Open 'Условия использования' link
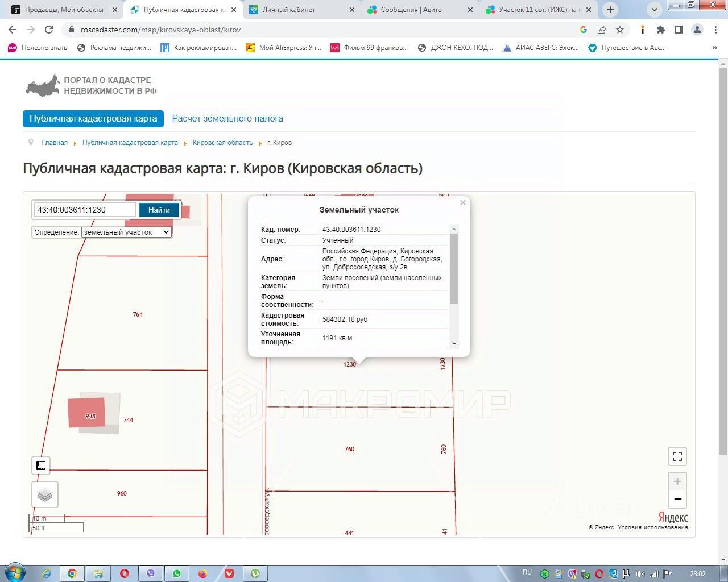 point(652,527)
